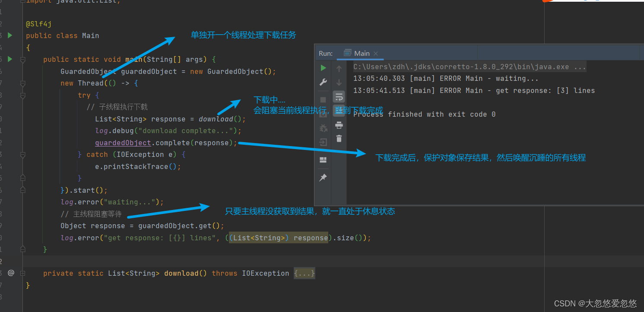The image size is (644, 312).
Task: Collapse the try block fold marker
Action: click(23, 95)
